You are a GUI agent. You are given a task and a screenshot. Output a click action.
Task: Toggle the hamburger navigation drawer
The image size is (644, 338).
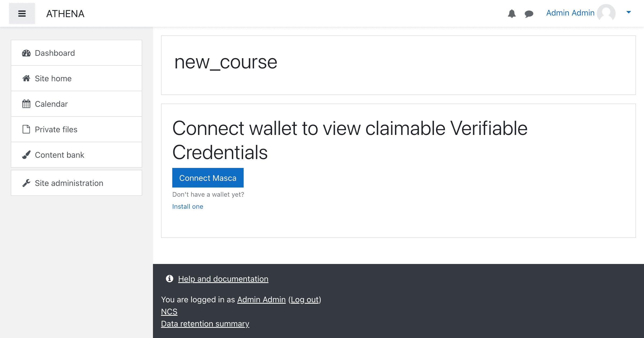(22, 13)
